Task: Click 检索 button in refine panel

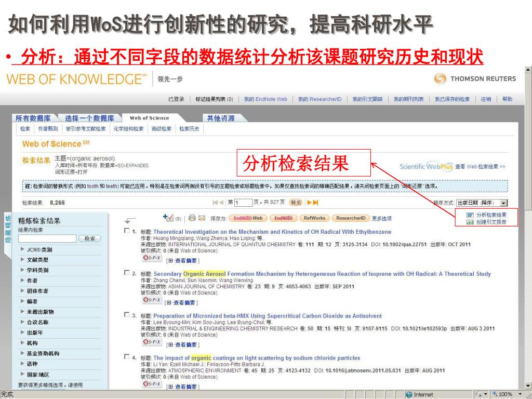Action: pos(90,238)
